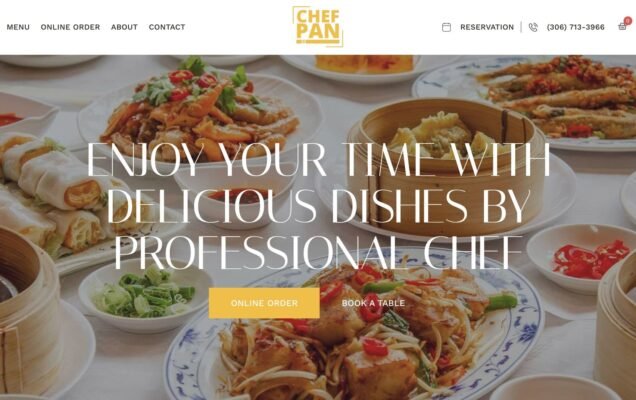Click the small bowl of red chilies
The width and height of the screenshot is (636, 400).
582,257
